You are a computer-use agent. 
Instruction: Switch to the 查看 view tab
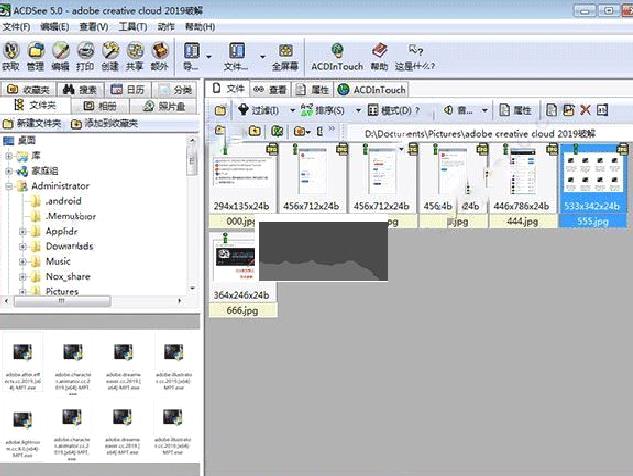[270, 89]
